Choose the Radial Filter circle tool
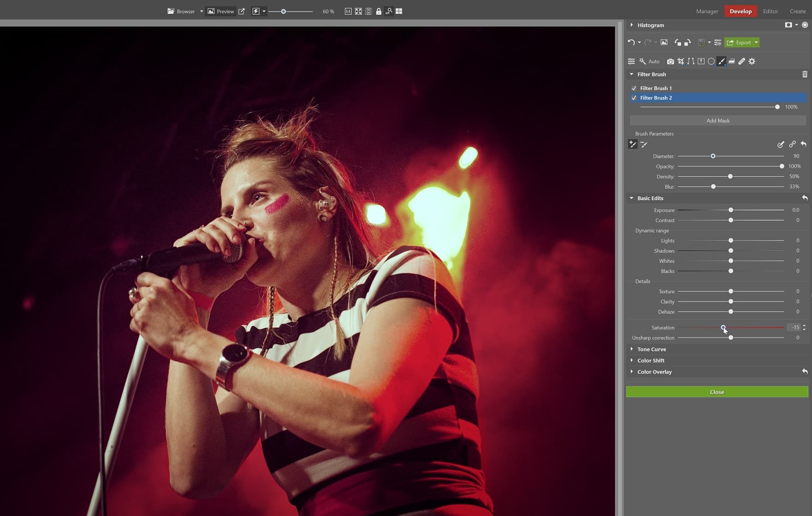This screenshot has height=516, width=812. coord(711,61)
